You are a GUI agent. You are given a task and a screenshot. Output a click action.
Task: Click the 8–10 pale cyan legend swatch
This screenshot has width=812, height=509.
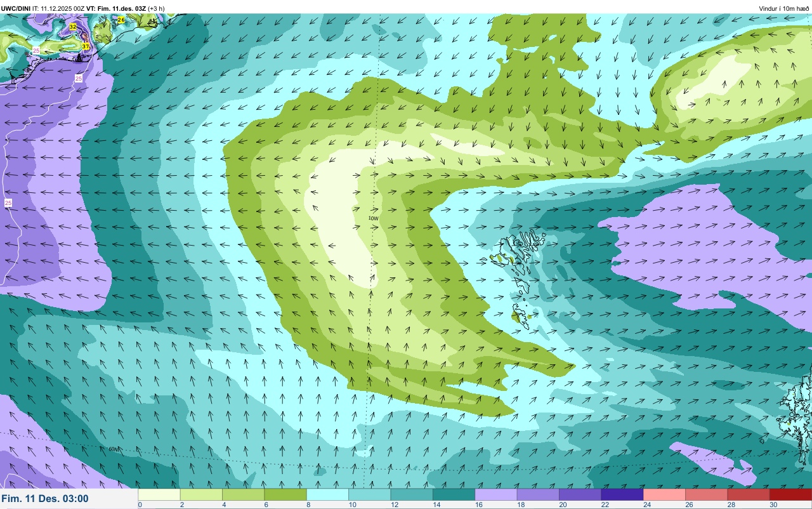[327, 494]
